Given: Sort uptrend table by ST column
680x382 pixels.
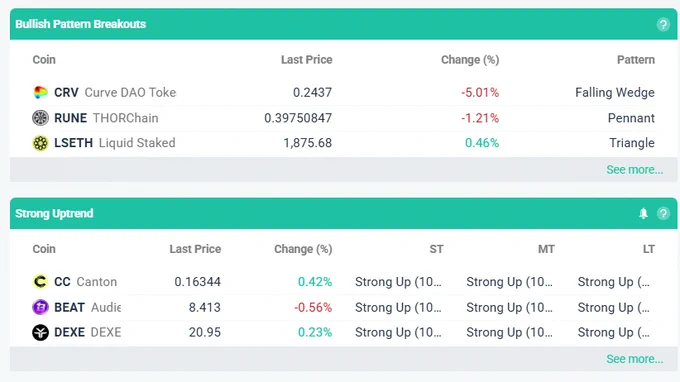Looking at the screenshot, I should (436, 249).
